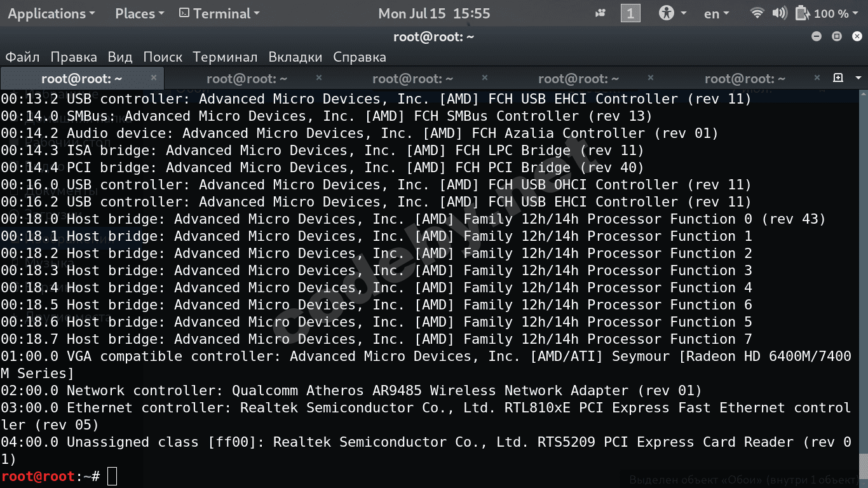Viewport: 868px width, 488px height.
Task: Open the Terminal app menu in top bar
Action: click(x=219, y=13)
